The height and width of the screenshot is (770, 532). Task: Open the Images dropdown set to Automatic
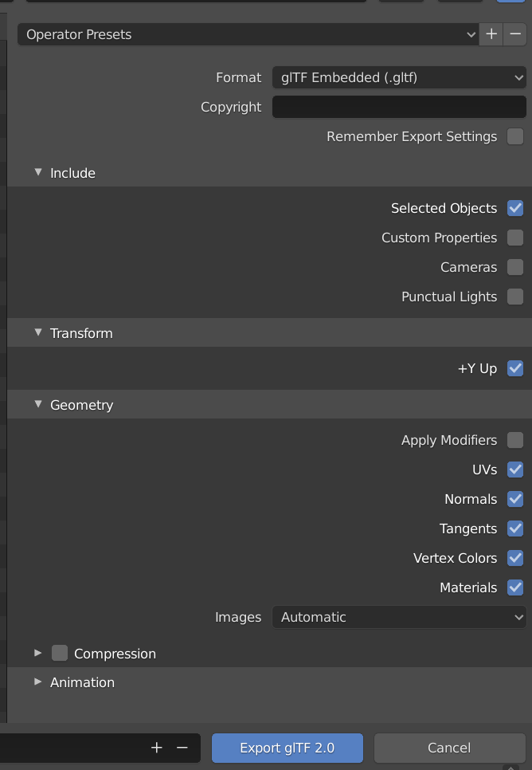(x=399, y=617)
